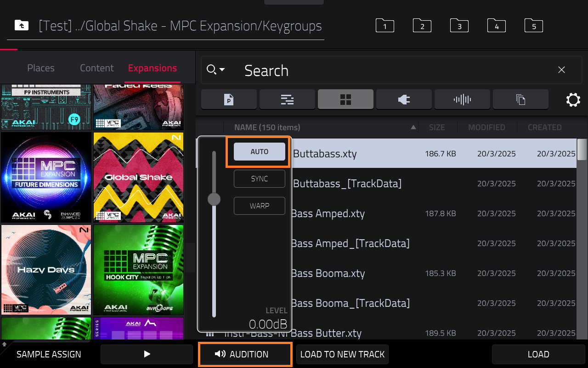Open the Global Shake expansion
Viewport: 588px width, 368px height.
(138, 177)
